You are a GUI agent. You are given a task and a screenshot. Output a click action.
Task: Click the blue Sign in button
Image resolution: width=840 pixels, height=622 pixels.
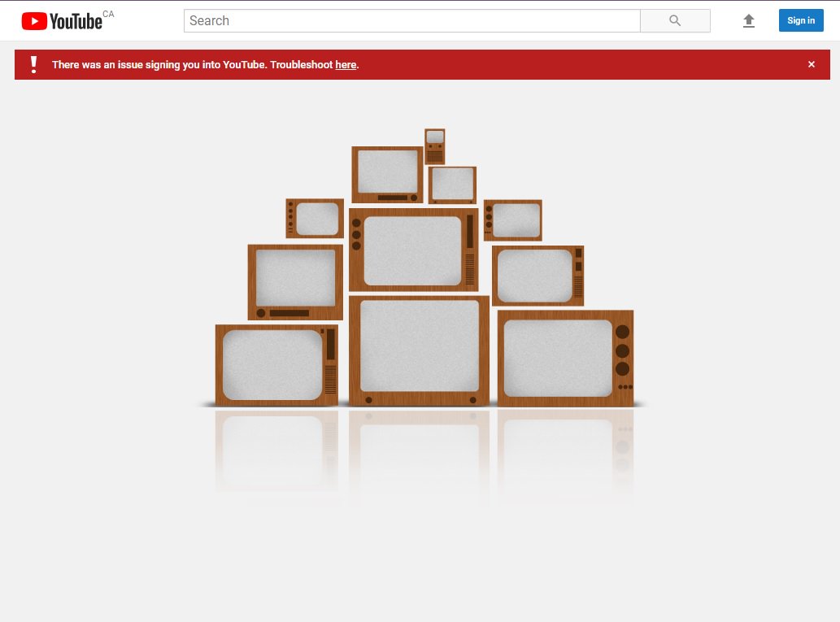click(801, 20)
